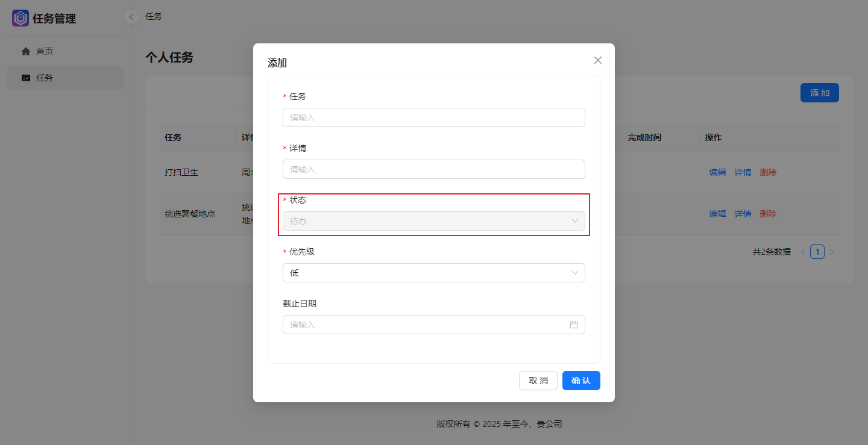Click 任务 in the breadcrumb bar
Viewport: 868px width, 445px height.
pyautogui.click(x=153, y=16)
